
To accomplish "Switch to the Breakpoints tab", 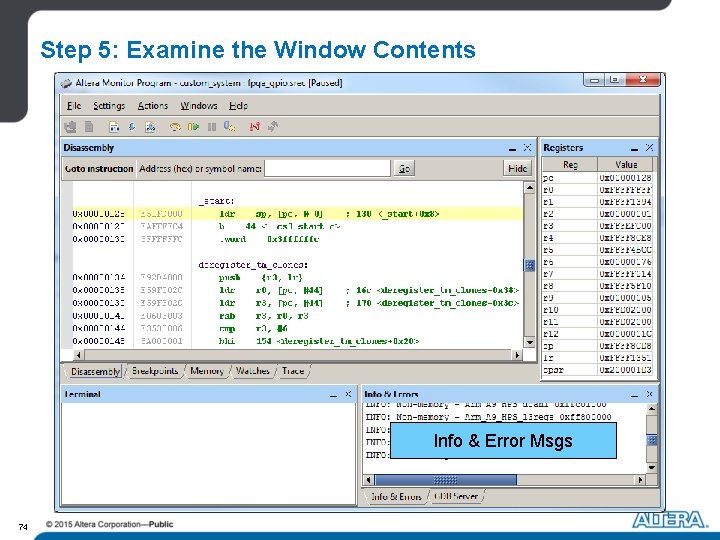I will [x=155, y=371].
